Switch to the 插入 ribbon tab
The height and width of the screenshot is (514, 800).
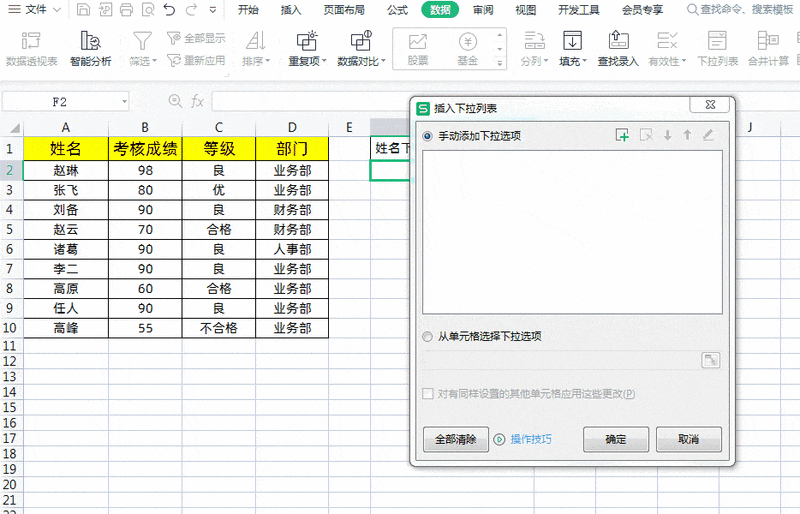291,10
